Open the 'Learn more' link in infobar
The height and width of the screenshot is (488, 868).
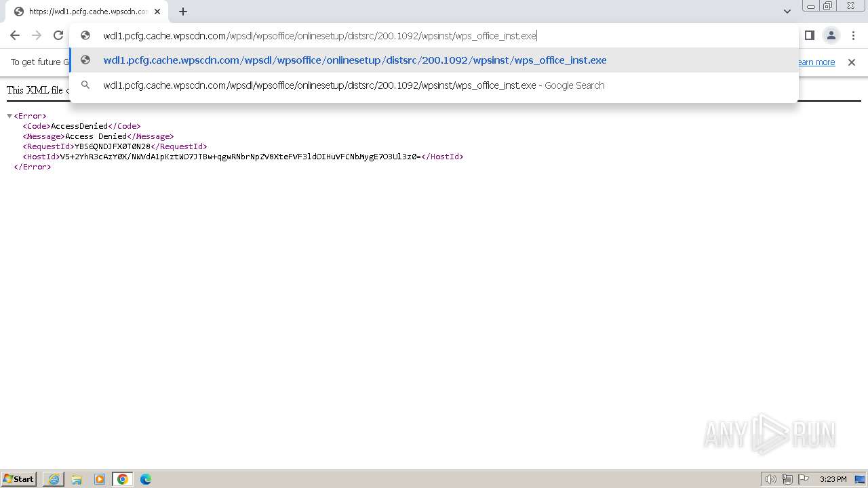click(816, 62)
